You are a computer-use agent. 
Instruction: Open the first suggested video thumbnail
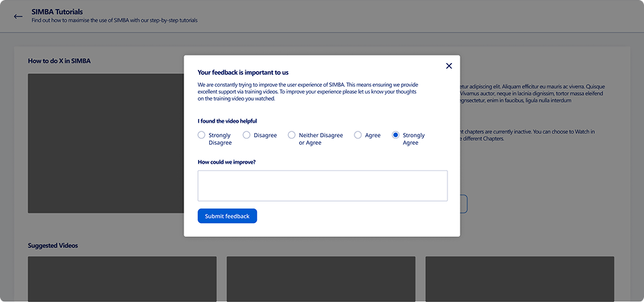click(122, 279)
